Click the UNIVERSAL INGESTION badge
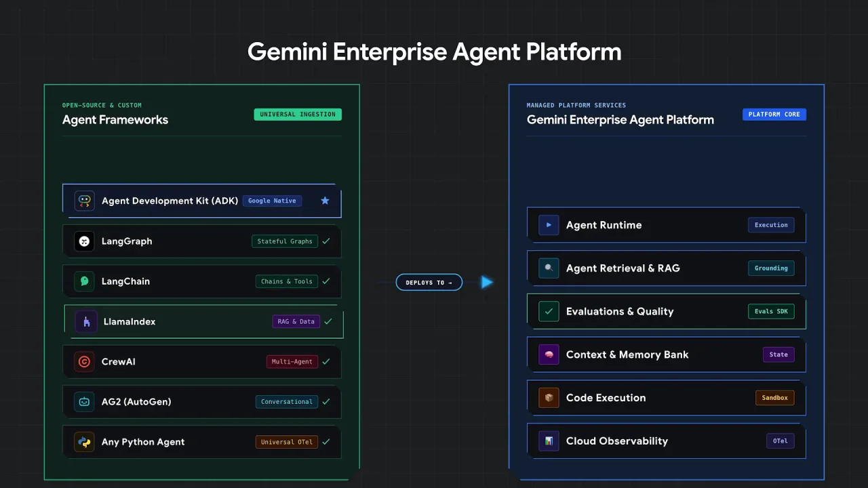 (x=298, y=115)
